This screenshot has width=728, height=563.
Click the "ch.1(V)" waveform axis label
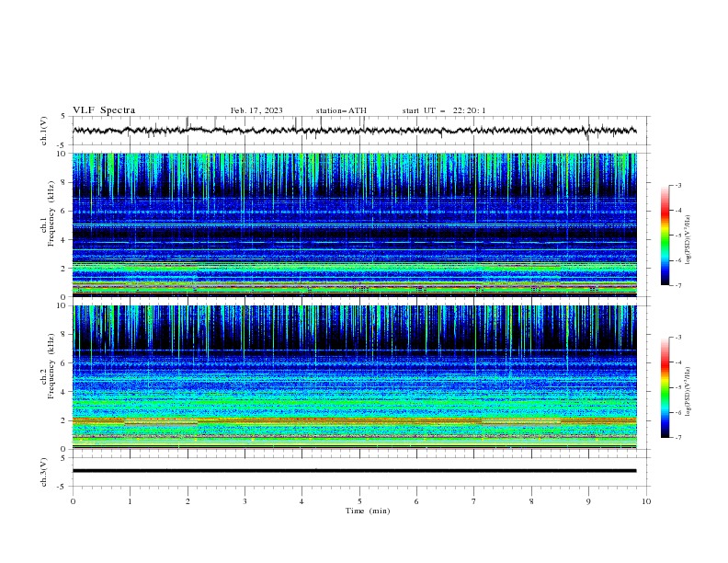pyautogui.click(x=44, y=131)
